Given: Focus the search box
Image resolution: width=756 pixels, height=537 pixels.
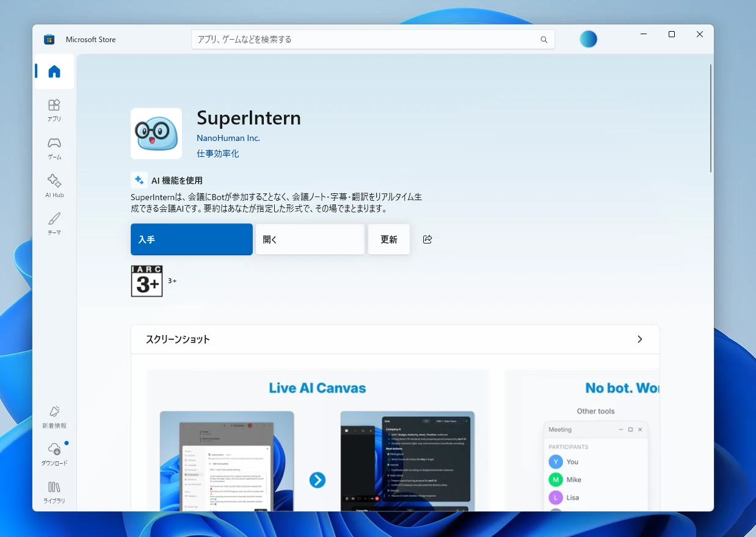Looking at the screenshot, I should click(373, 40).
